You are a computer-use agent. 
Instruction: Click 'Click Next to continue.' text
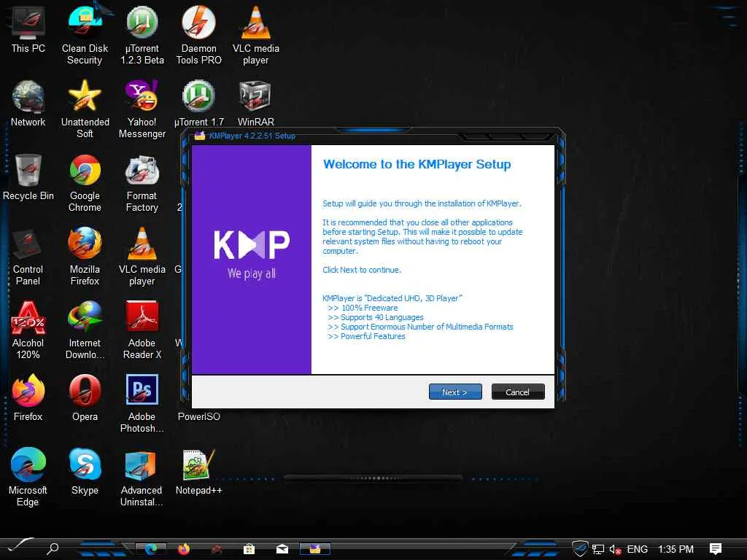pos(362,270)
